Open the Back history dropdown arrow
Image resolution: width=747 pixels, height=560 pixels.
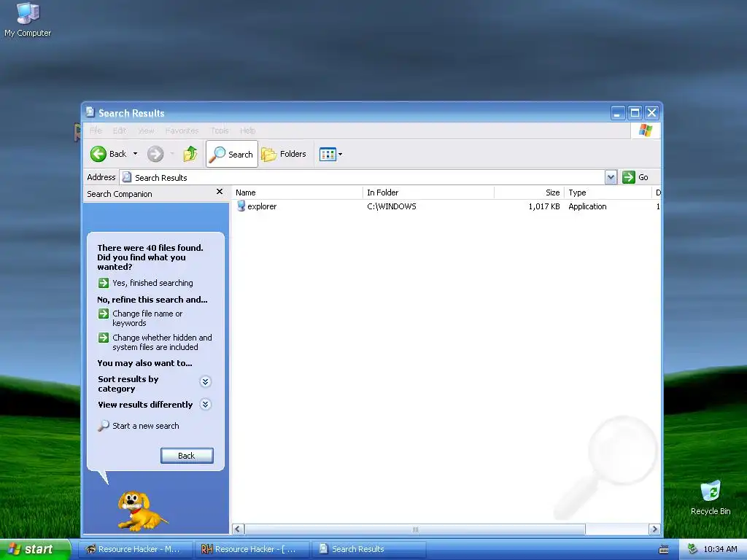click(135, 154)
